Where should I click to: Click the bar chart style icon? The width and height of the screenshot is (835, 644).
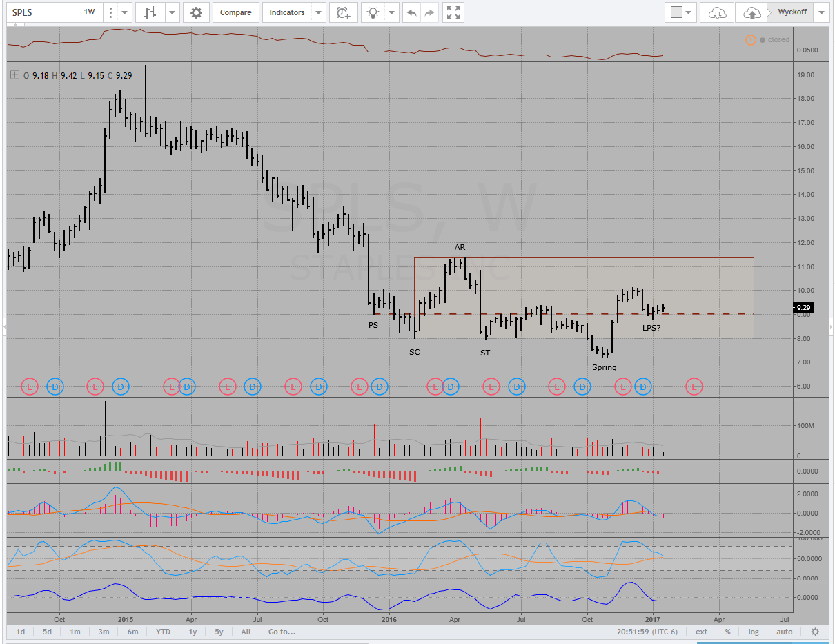(150, 12)
